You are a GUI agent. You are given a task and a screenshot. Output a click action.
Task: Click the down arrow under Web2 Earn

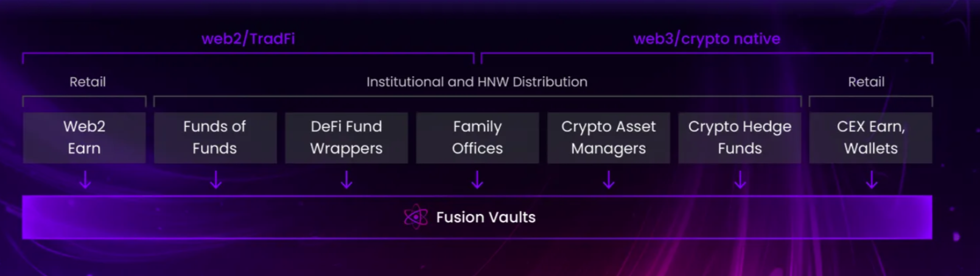click(x=85, y=180)
